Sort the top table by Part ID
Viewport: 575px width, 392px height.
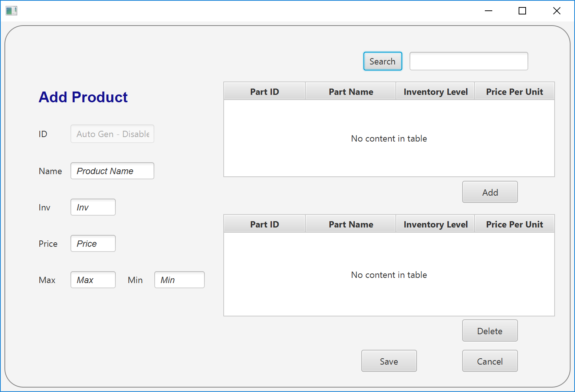pos(264,91)
